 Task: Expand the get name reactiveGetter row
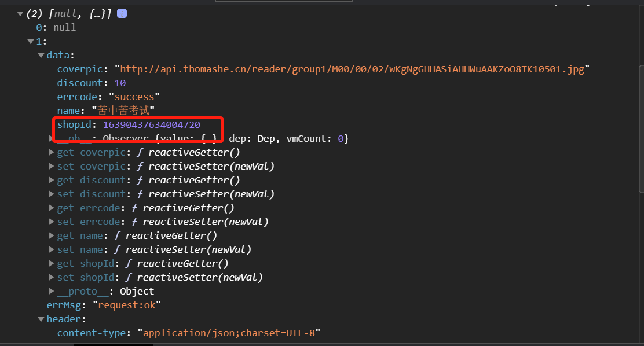tap(52, 235)
